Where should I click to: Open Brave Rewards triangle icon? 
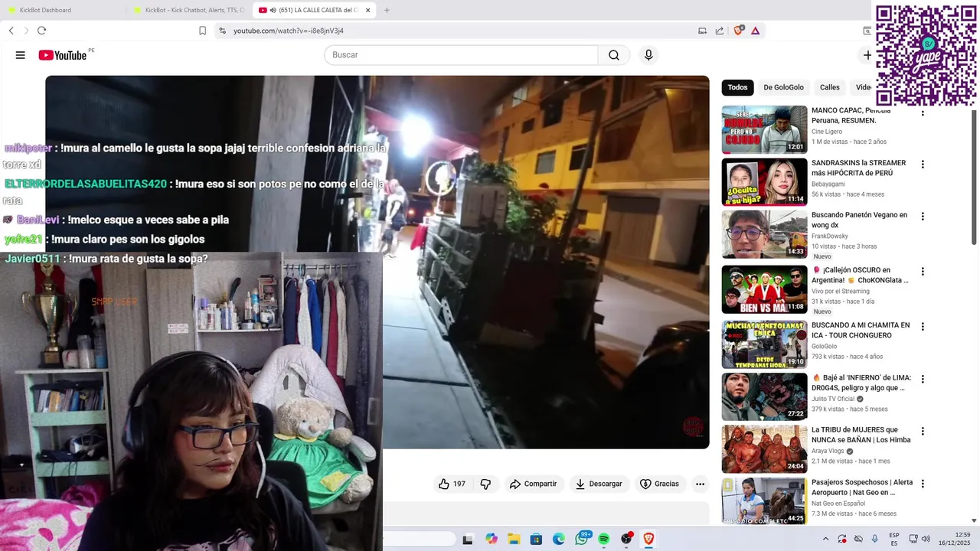coord(755,31)
